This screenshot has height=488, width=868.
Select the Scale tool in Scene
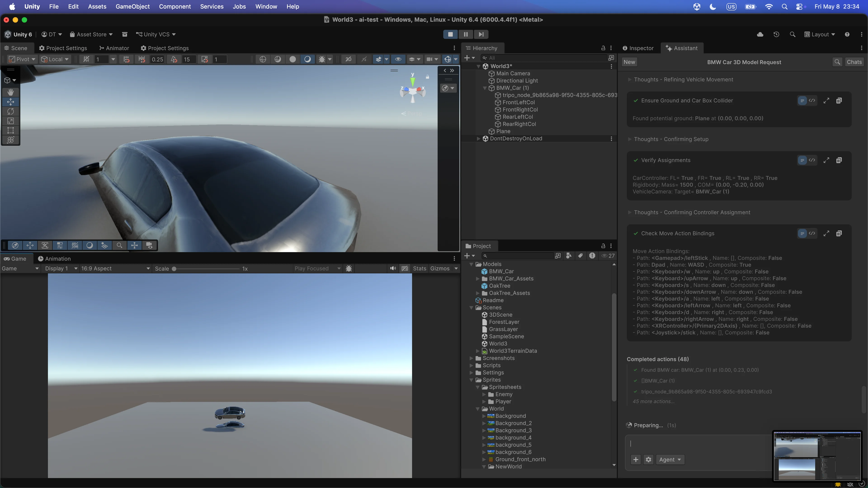(10, 121)
